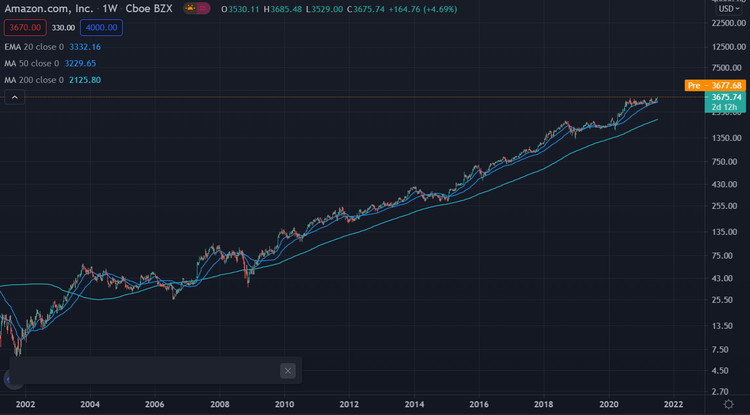This screenshot has width=750, height=415.
Task: Click the MA 50 value 3229.65
Action: pos(80,64)
